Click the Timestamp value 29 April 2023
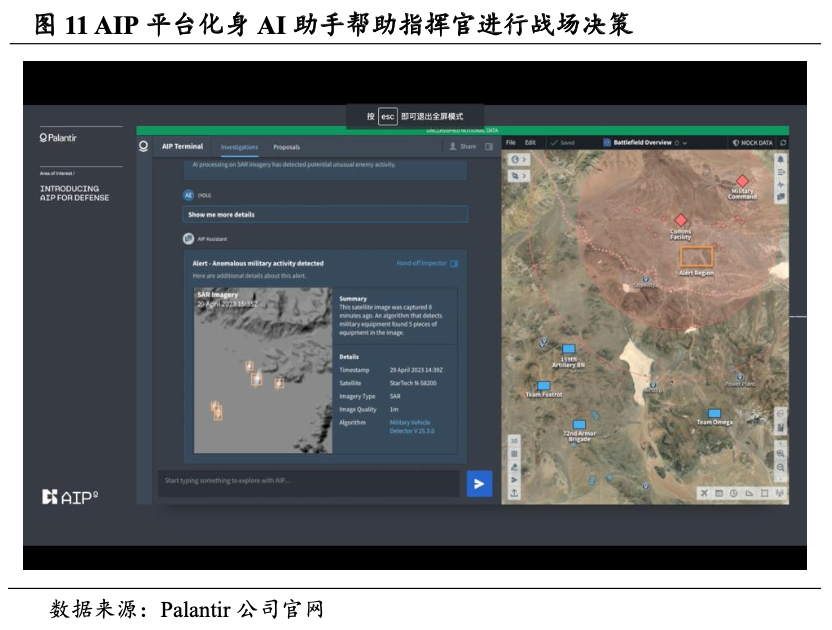 click(x=416, y=370)
